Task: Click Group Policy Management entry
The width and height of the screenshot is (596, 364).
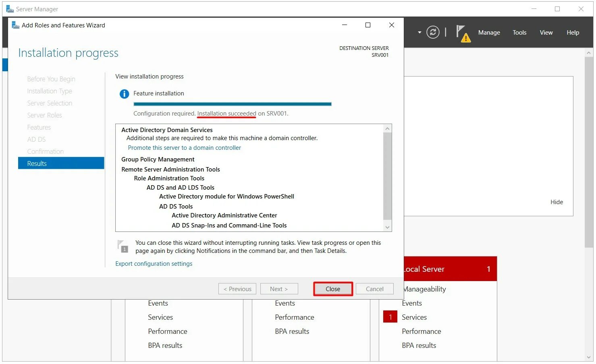Action: 158,159
